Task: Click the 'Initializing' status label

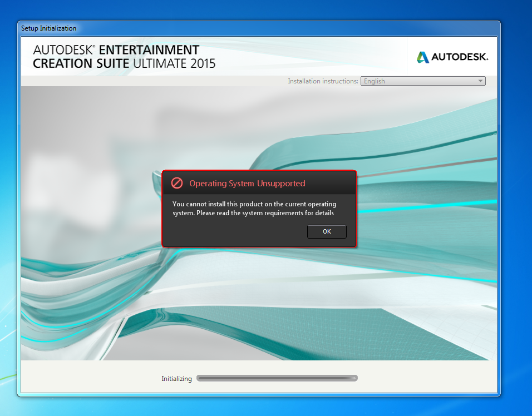Action: click(176, 378)
